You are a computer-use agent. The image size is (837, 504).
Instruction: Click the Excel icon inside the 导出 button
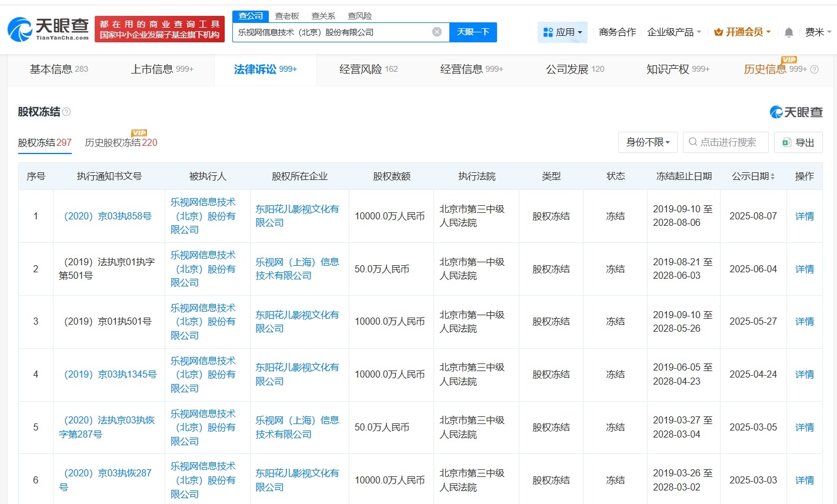(786, 143)
